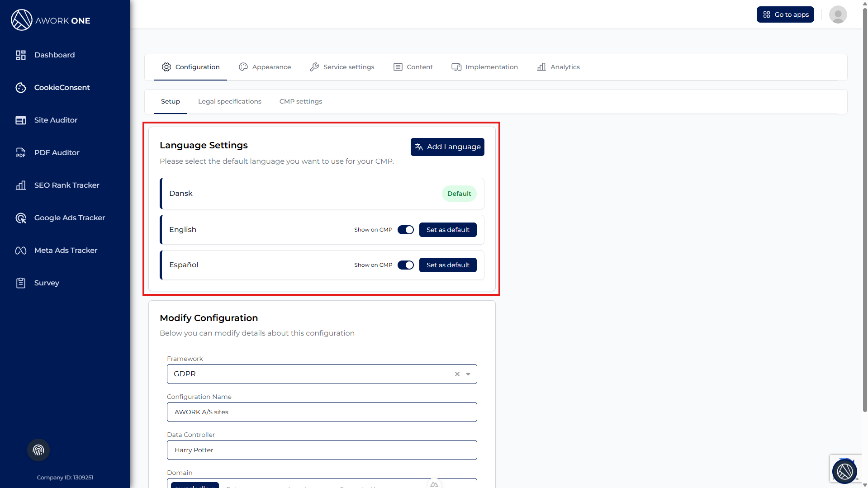Toggle Show on CMP for English
The image size is (868, 488).
click(x=405, y=230)
